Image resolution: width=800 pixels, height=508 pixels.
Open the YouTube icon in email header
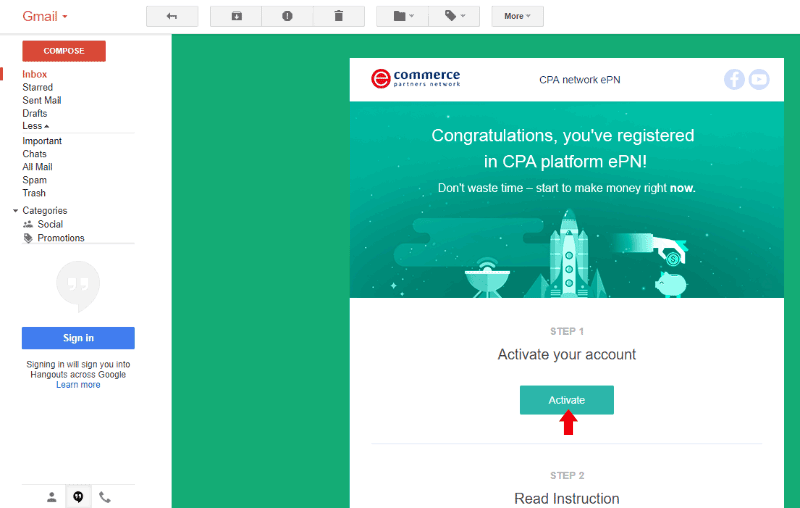[759, 80]
